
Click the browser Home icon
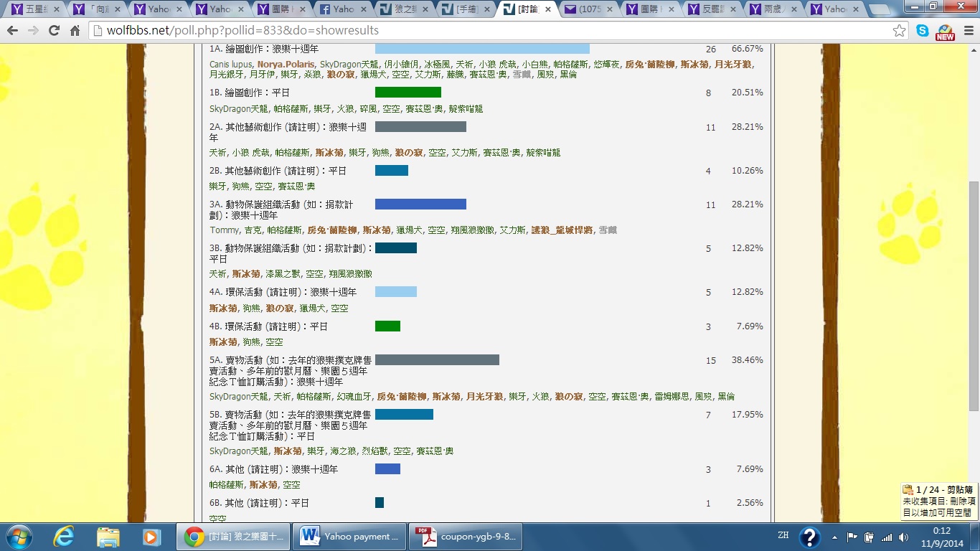pos(75,31)
